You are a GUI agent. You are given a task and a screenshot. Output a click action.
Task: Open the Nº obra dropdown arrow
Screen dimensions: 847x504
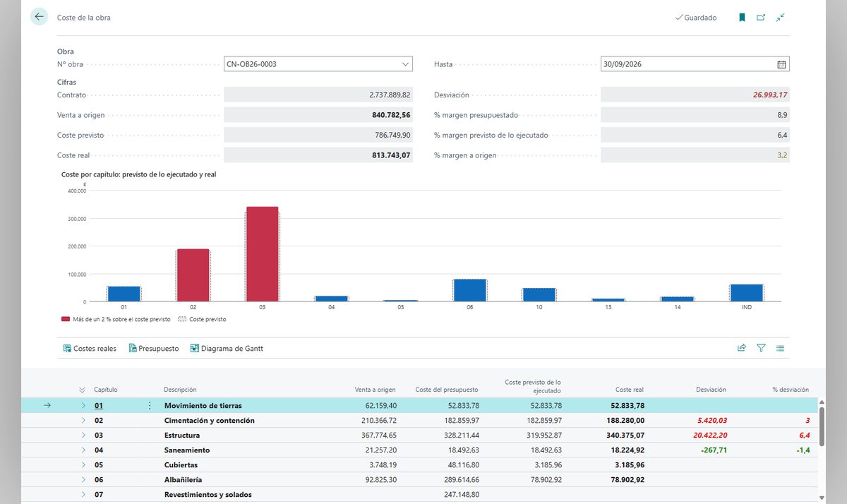click(406, 64)
